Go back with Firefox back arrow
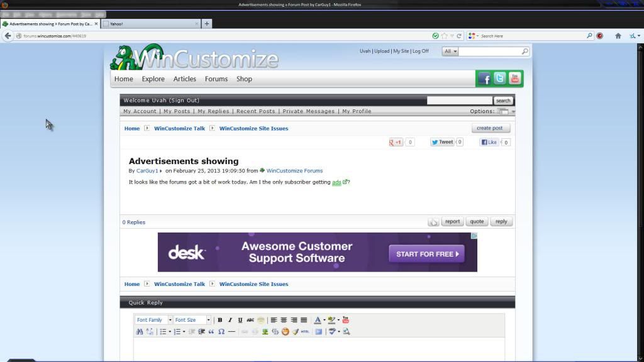The height and width of the screenshot is (362, 644). tap(8, 36)
